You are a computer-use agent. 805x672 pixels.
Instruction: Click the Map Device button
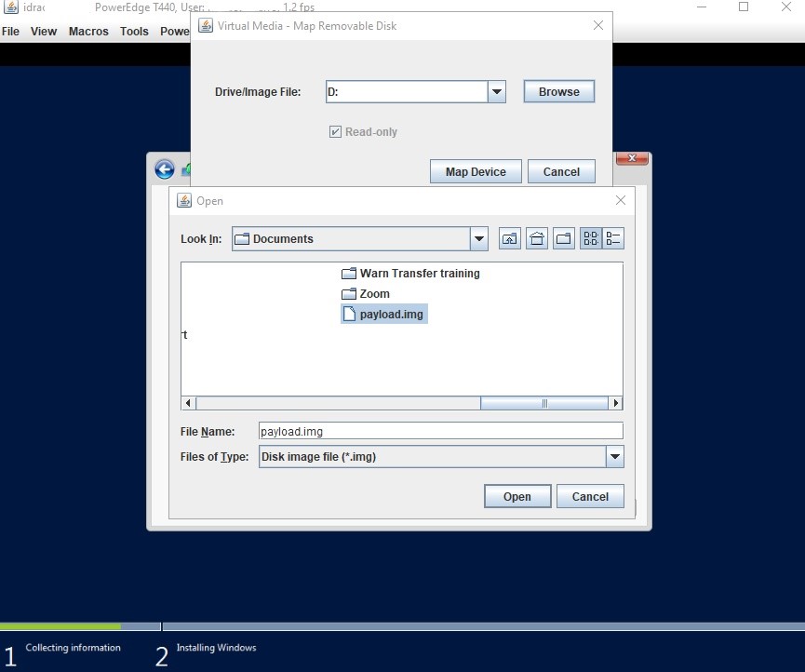475,171
